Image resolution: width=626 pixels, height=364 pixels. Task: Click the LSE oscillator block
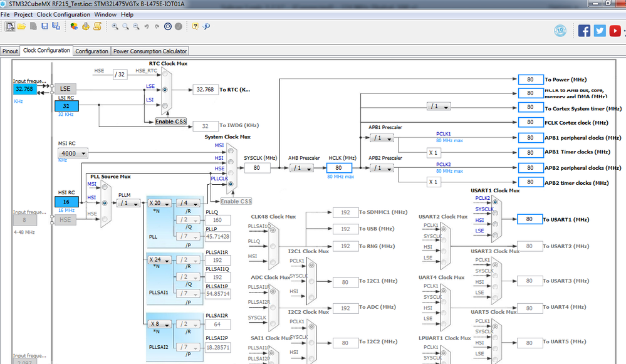click(65, 88)
